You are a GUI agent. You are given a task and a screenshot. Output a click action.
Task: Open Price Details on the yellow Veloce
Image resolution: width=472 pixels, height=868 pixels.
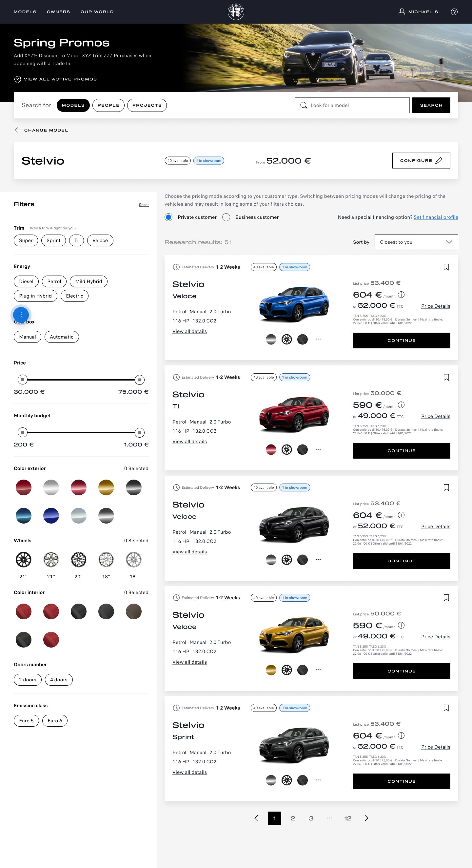[436, 636]
